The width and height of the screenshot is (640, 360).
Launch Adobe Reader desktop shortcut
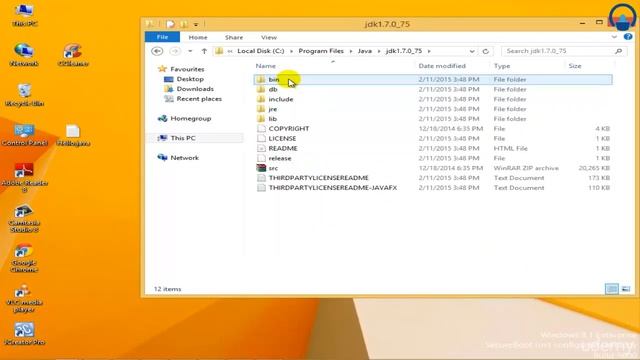tap(24, 178)
